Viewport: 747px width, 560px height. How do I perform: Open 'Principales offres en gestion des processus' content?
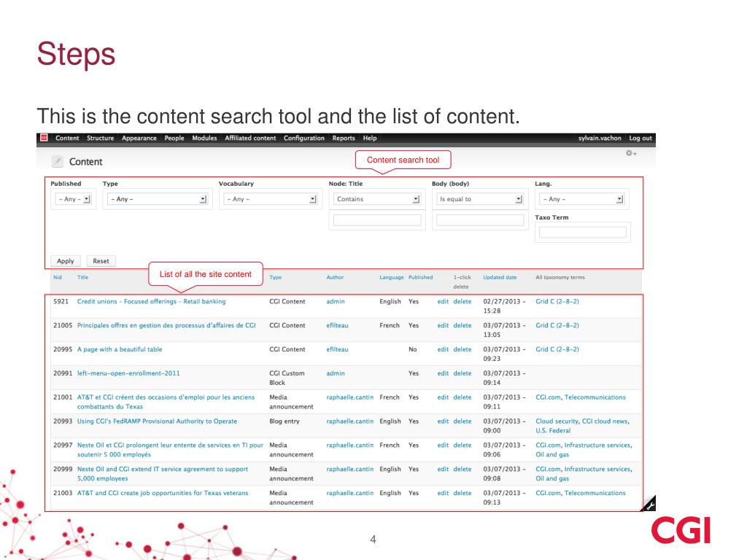point(166,325)
